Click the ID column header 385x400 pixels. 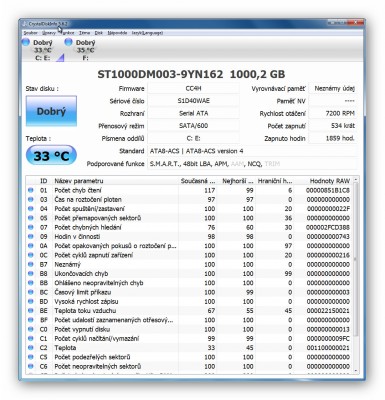[x=44, y=181]
